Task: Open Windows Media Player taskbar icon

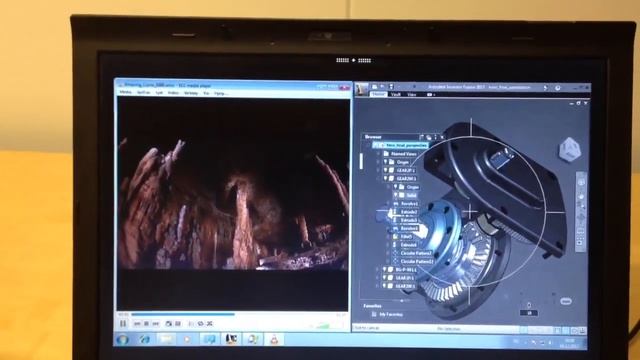Action: click(187, 339)
